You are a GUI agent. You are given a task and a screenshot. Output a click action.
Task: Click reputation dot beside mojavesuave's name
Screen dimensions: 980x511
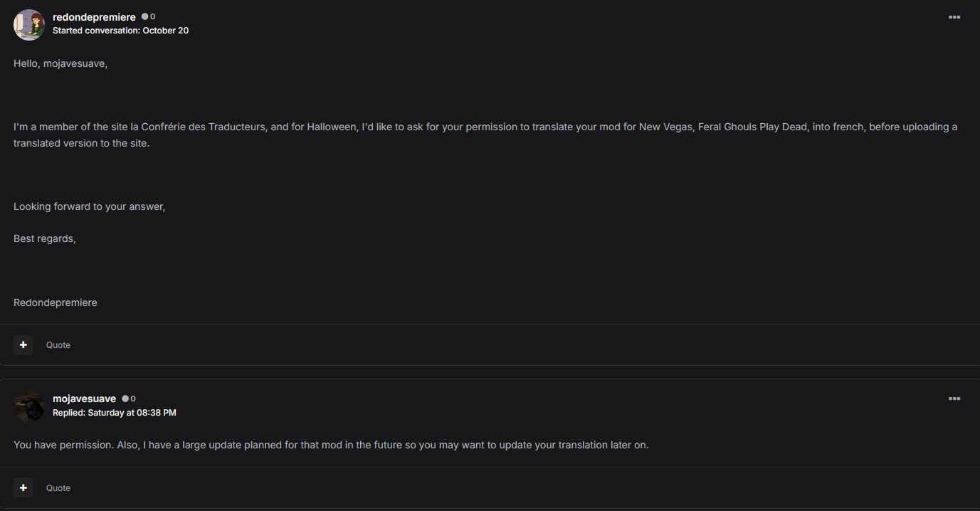(125, 399)
